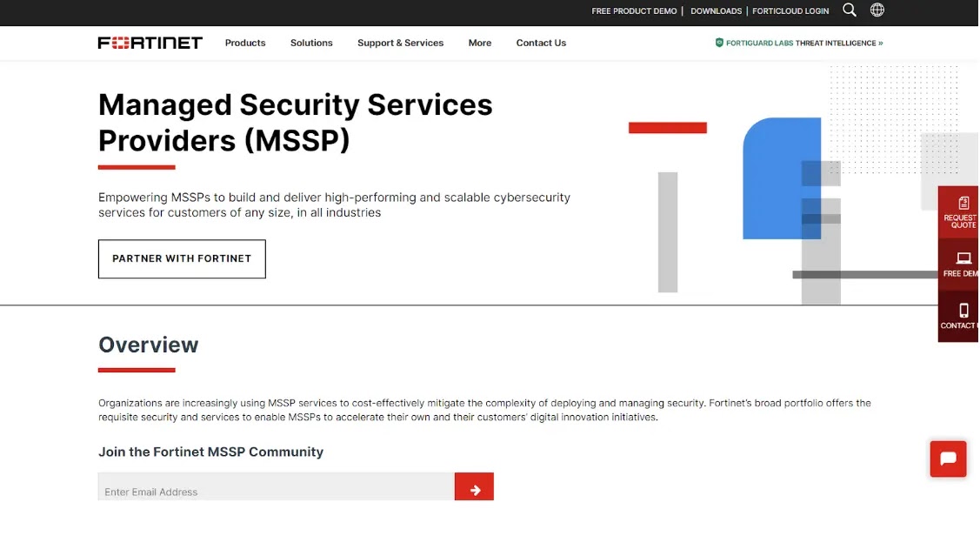Open the DOWNLOADS page link
Image resolution: width=980 pixels, height=536 pixels.
pos(716,10)
